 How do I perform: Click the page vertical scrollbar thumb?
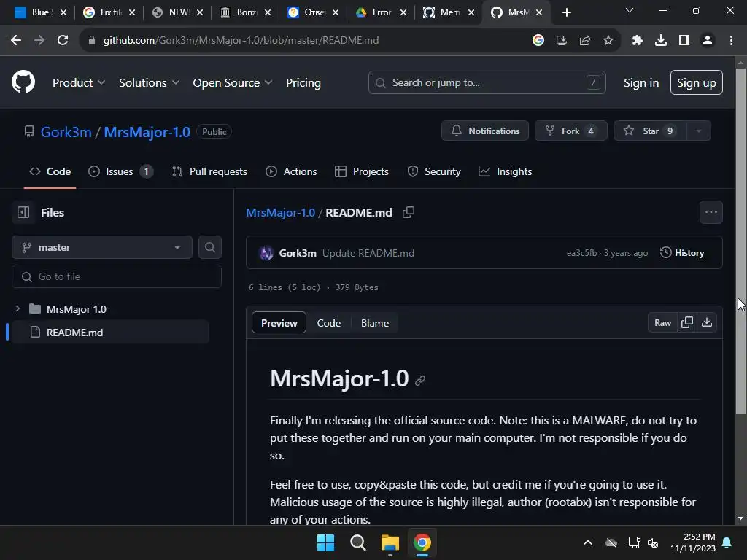tap(740, 241)
